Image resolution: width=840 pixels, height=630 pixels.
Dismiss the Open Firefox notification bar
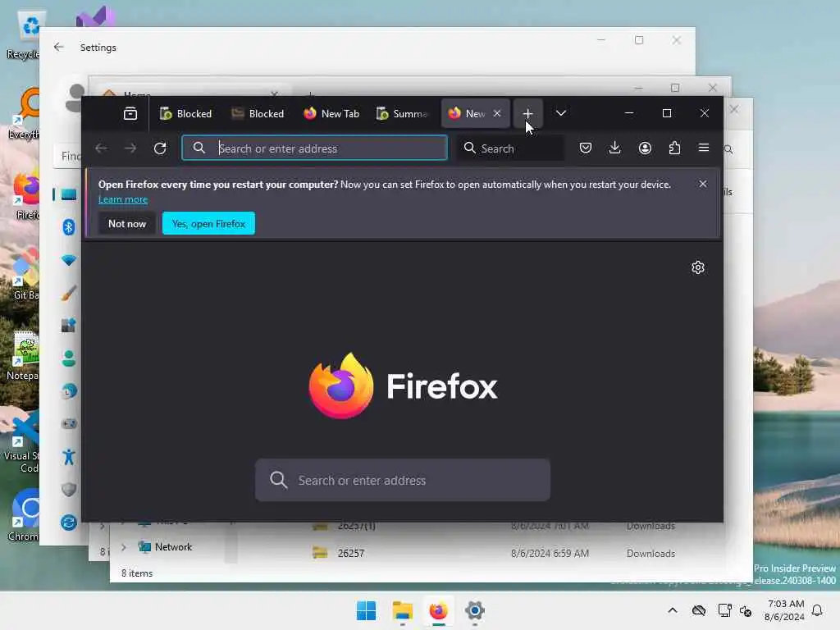703,184
